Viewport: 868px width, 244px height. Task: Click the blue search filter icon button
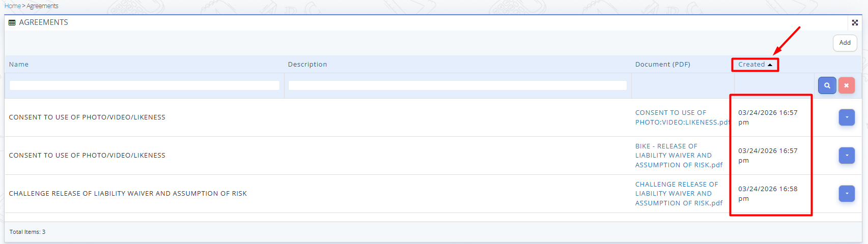click(x=827, y=85)
